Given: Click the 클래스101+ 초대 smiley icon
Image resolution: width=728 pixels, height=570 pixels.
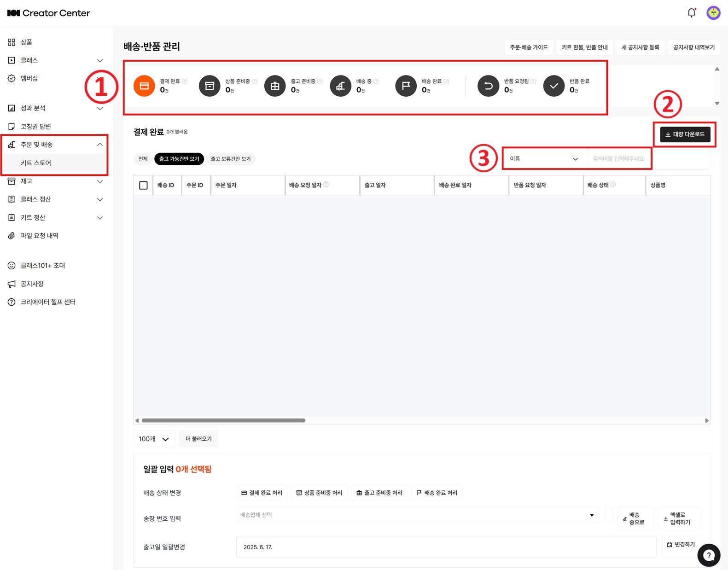Looking at the screenshot, I should pos(12,265).
